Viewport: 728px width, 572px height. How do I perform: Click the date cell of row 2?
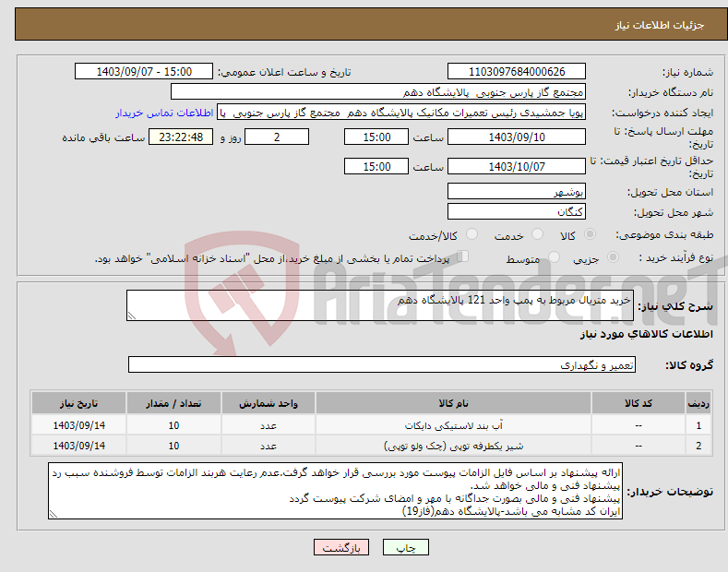click(x=79, y=446)
